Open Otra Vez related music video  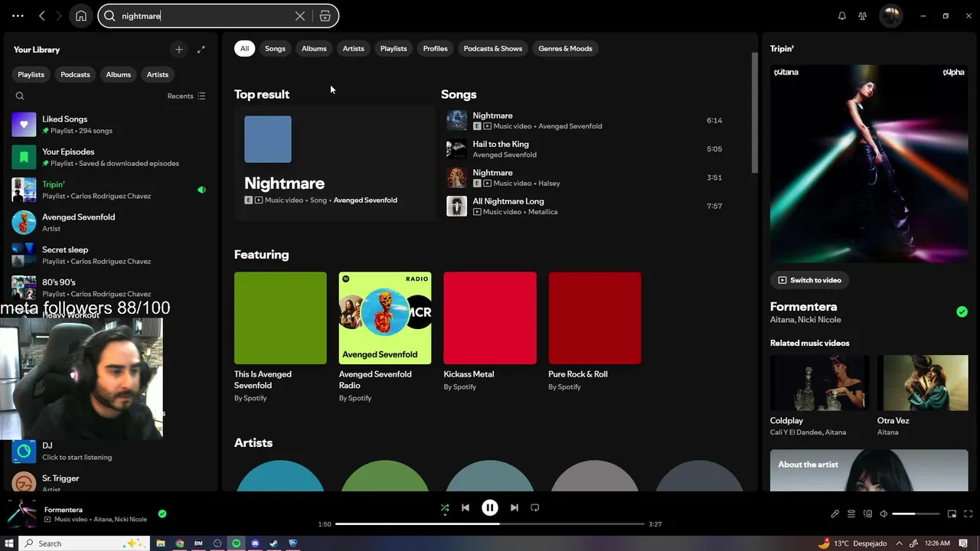[923, 396]
